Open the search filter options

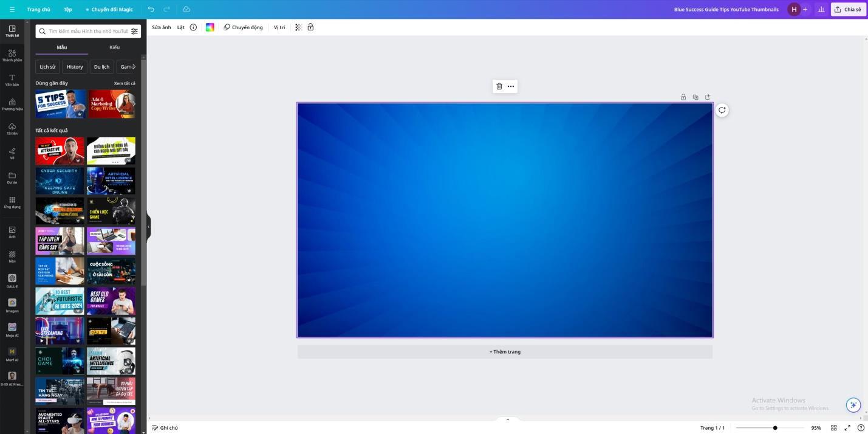click(x=134, y=31)
